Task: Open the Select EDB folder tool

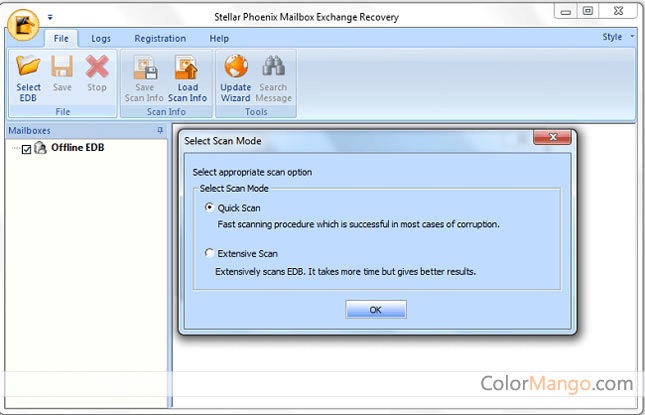Action: tap(28, 79)
